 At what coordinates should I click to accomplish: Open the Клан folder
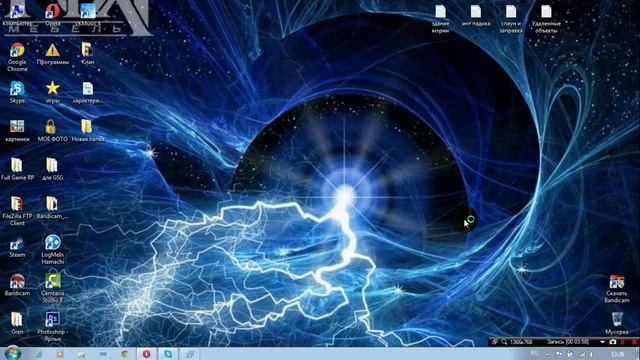point(87,53)
